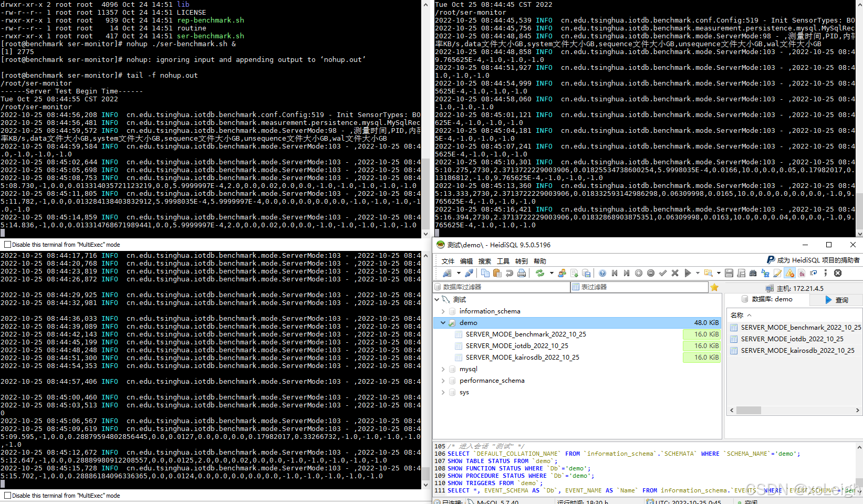
Task: Collapse the demo database tree node
Action: tap(443, 323)
